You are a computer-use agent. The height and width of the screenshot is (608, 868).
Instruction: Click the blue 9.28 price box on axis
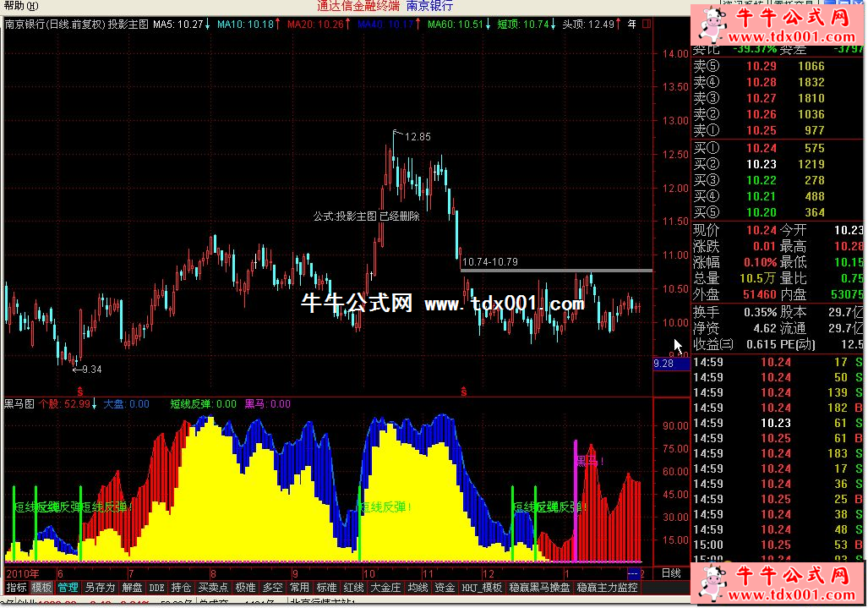coord(671,364)
